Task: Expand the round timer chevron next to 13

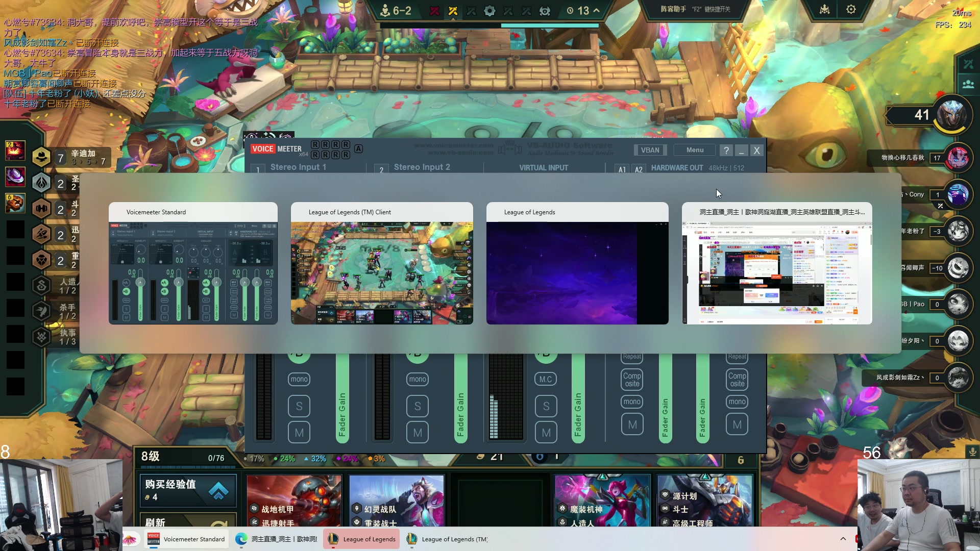Action: coord(596,10)
